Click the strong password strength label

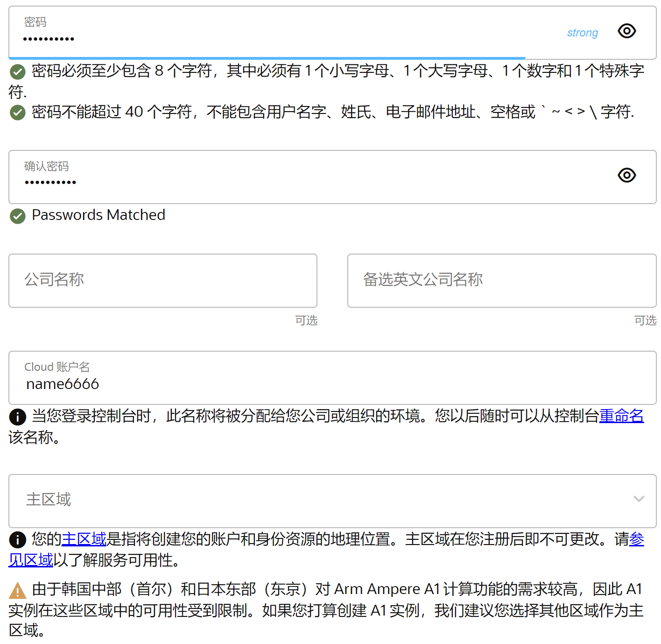pyautogui.click(x=582, y=33)
